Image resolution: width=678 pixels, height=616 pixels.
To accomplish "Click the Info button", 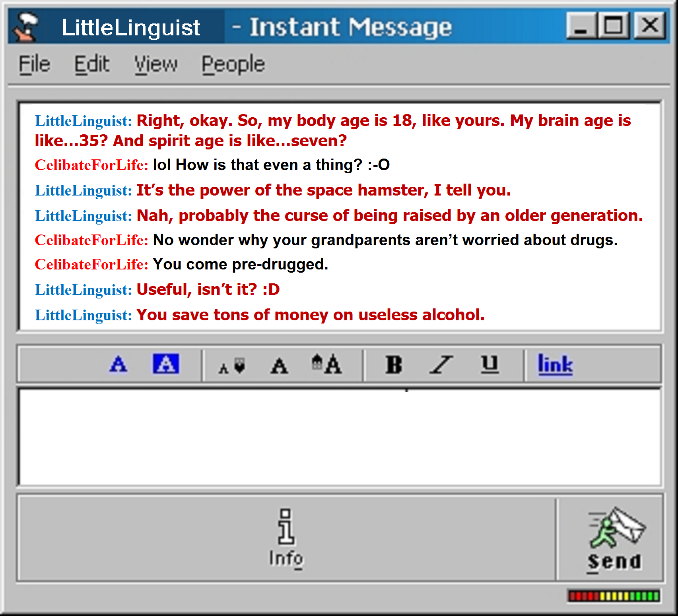I will click(x=286, y=539).
